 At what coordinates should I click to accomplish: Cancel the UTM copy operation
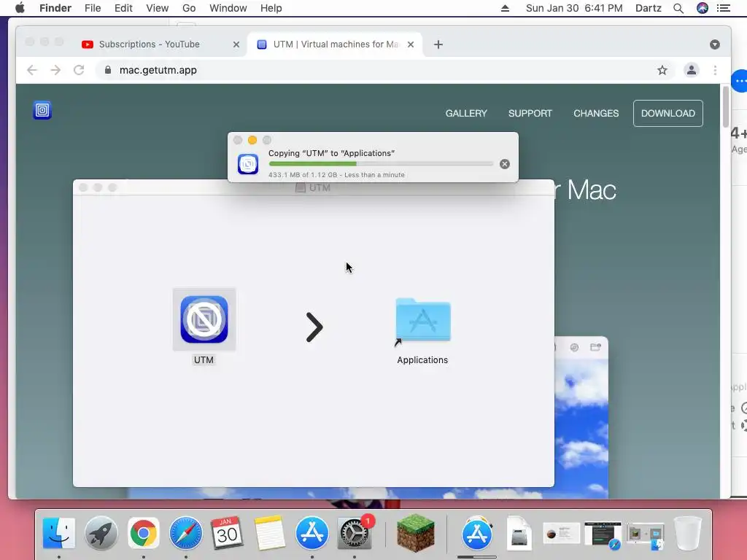505,164
